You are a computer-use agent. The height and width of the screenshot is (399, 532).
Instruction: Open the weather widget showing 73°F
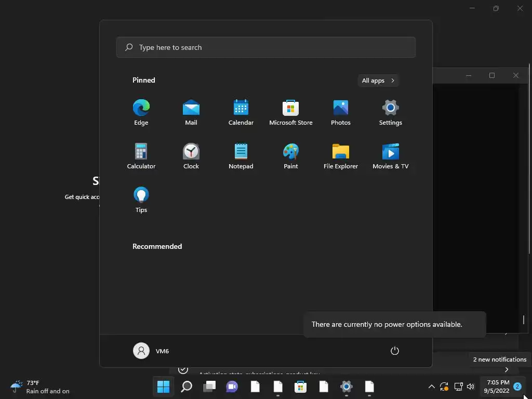click(x=40, y=387)
